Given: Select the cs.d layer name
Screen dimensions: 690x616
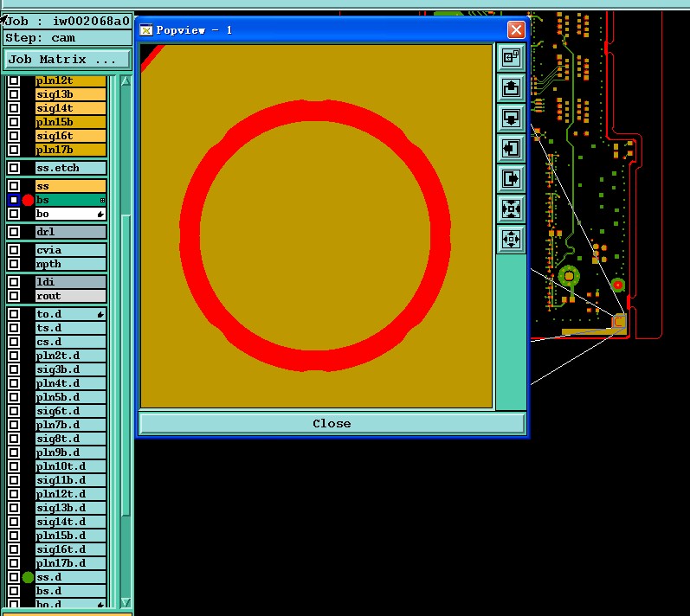Looking at the screenshot, I should (70, 342).
